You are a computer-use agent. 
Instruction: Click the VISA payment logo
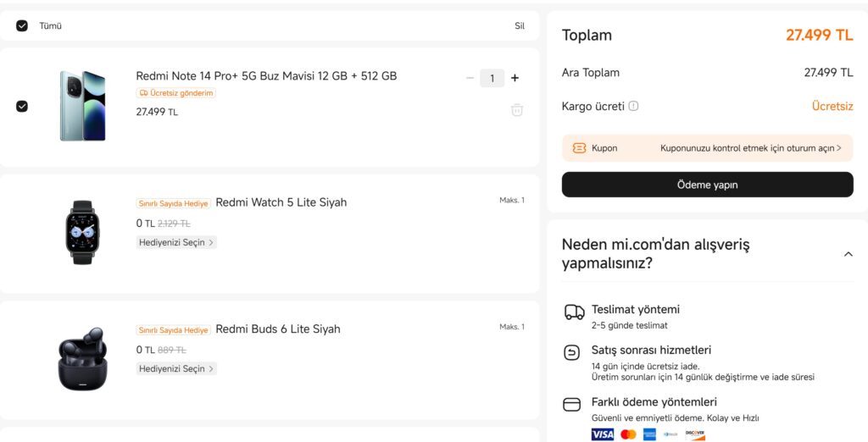coord(603,434)
